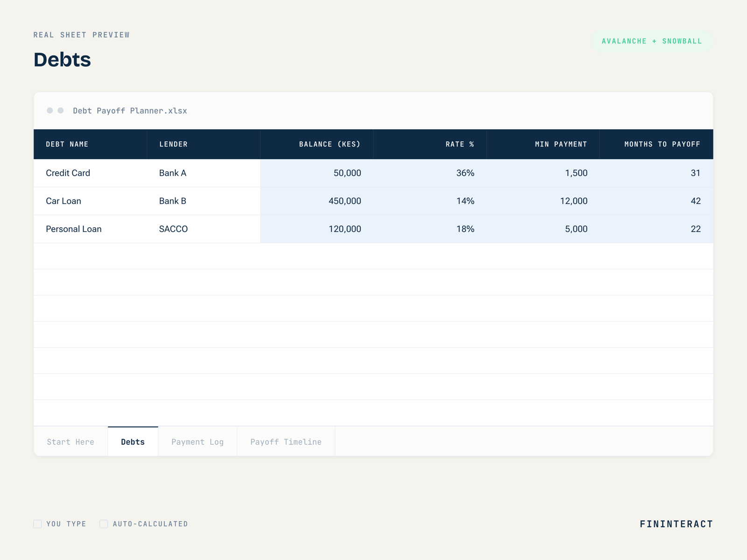This screenshot has height=560, width=747.
Task: Click the Debt Payoff Planner.xlsx file name
Action: pyautogui.click(x=130, y=111)
